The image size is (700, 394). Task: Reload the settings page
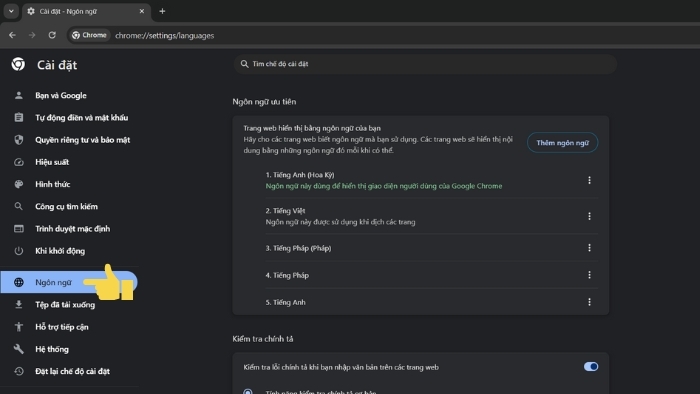pos(52,35)
